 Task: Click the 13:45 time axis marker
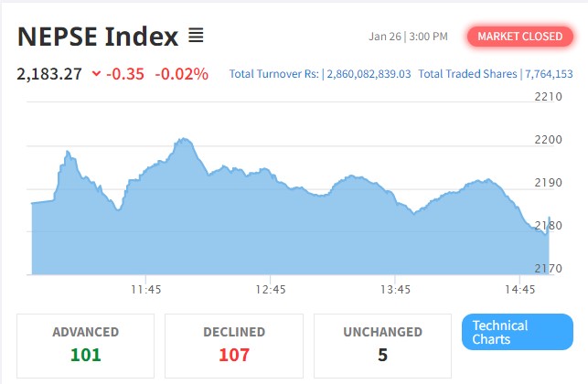coord(395,289)
